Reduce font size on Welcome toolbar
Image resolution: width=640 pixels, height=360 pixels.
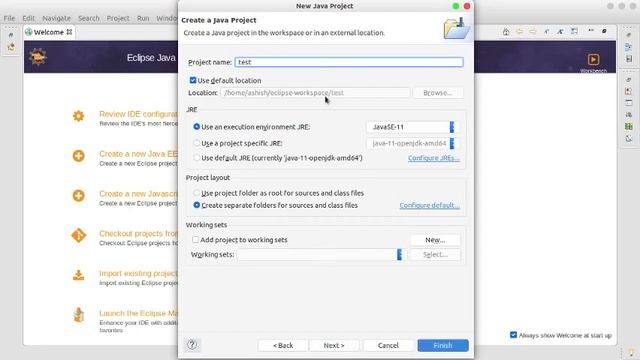click(546, 31)
